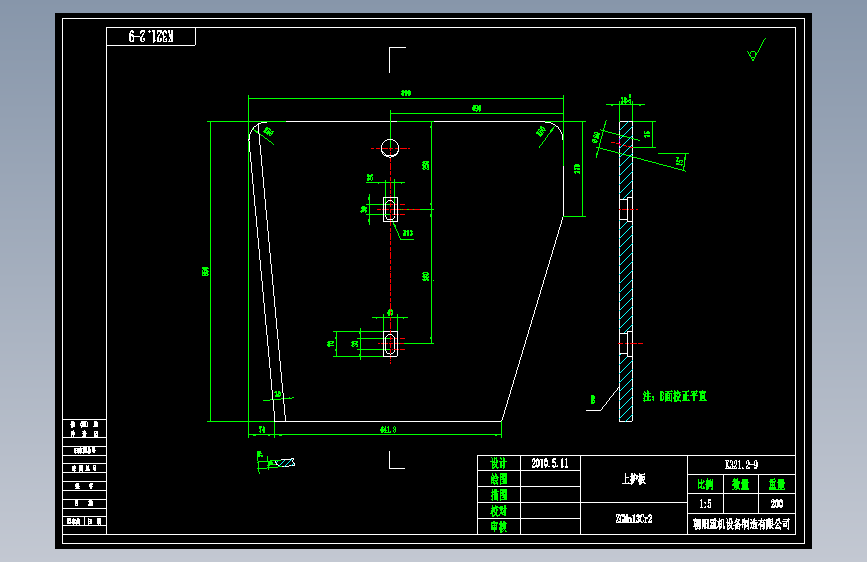Viewport: 867px width, 562px height.
Task: Click the small hatched detail view below plate
Action: (276, 462)
